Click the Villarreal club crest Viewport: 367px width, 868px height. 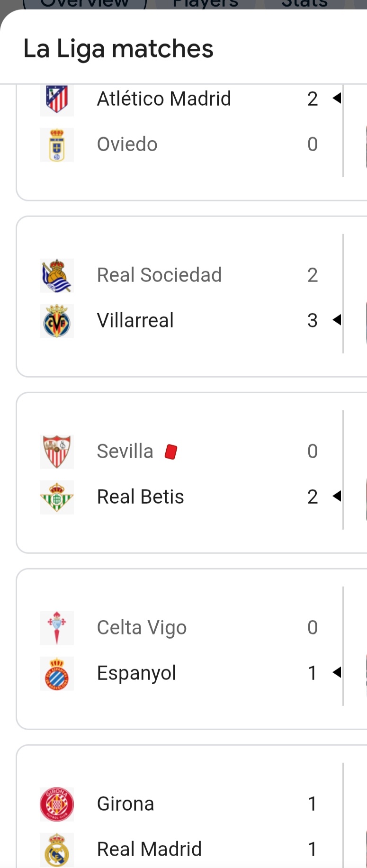click(x=57, y=321)
